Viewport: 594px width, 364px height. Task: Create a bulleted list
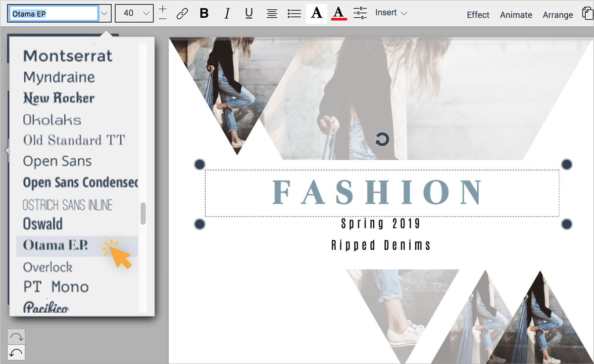[x=294, y=14]
